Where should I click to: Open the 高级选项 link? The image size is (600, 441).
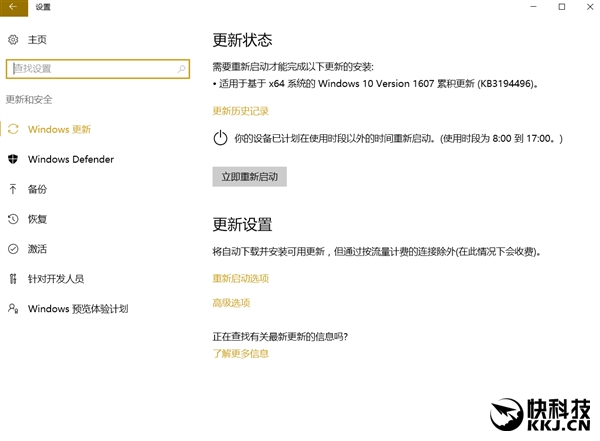click(x=231, y=303)
